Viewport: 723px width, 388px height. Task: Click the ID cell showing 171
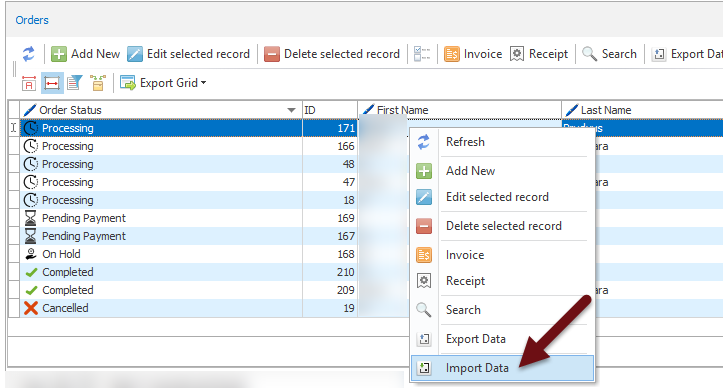tap(330, 128)
